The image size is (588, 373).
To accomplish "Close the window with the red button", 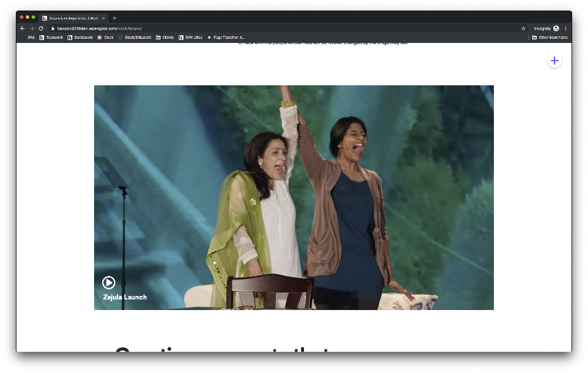I will [x=22, y=17].
